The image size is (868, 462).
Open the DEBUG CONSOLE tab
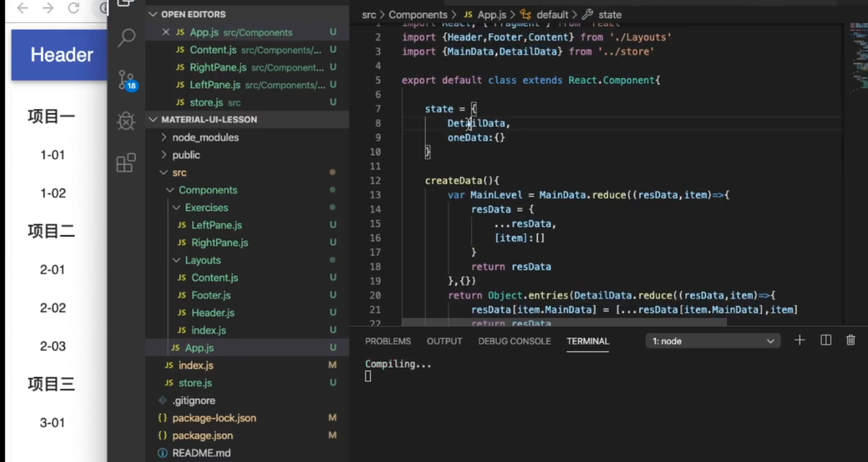pyautogui.click(x=514, y=341)
